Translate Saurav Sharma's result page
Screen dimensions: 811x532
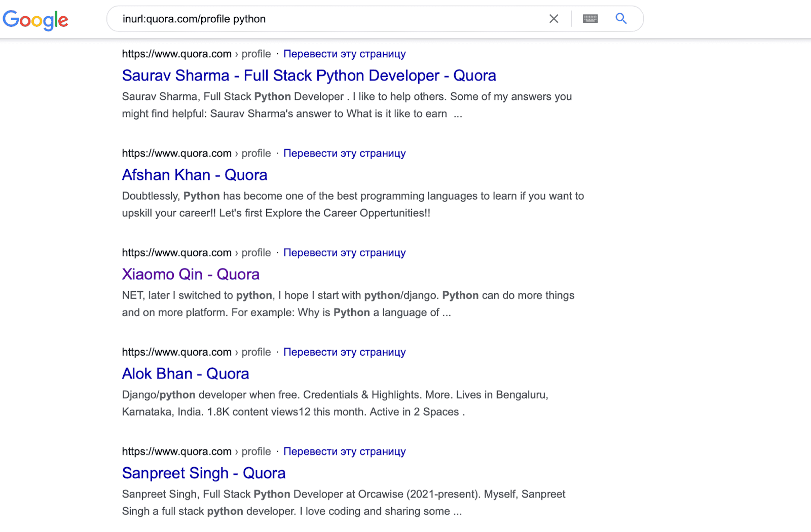pyautogui.click(x=345, y=54)
